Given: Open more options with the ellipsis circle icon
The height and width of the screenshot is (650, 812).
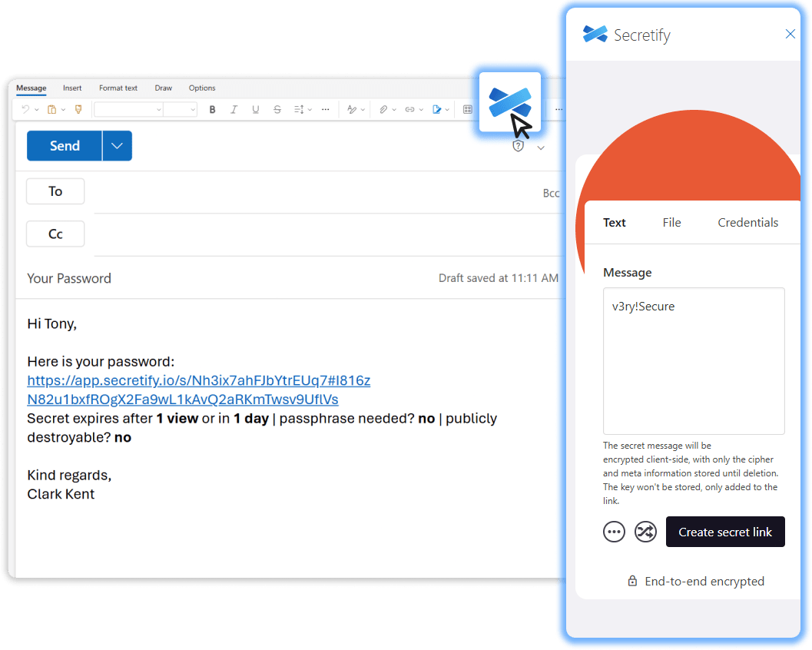Looking at the screenshot, I should pos(615,532).
